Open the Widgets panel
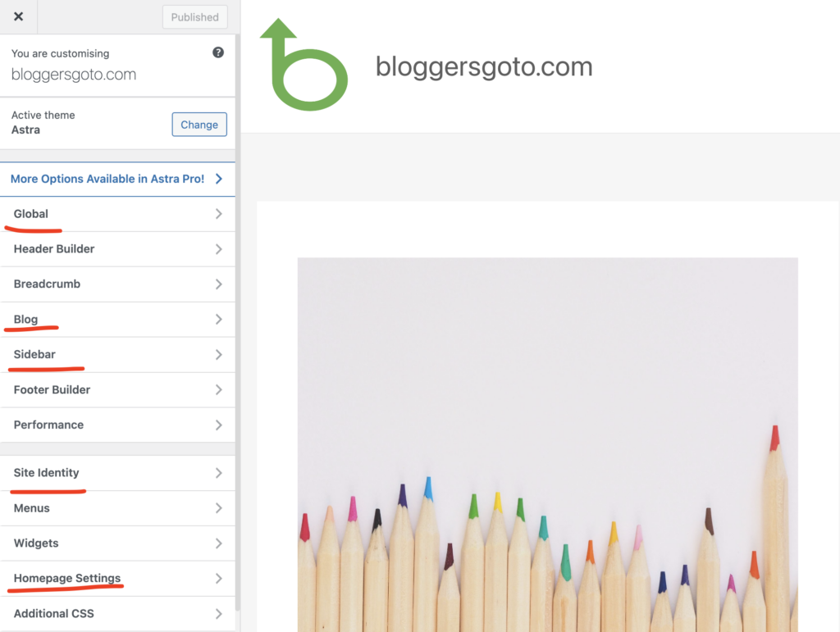The height and width of the screenshot is (632, 840). (x=117, y=543)
